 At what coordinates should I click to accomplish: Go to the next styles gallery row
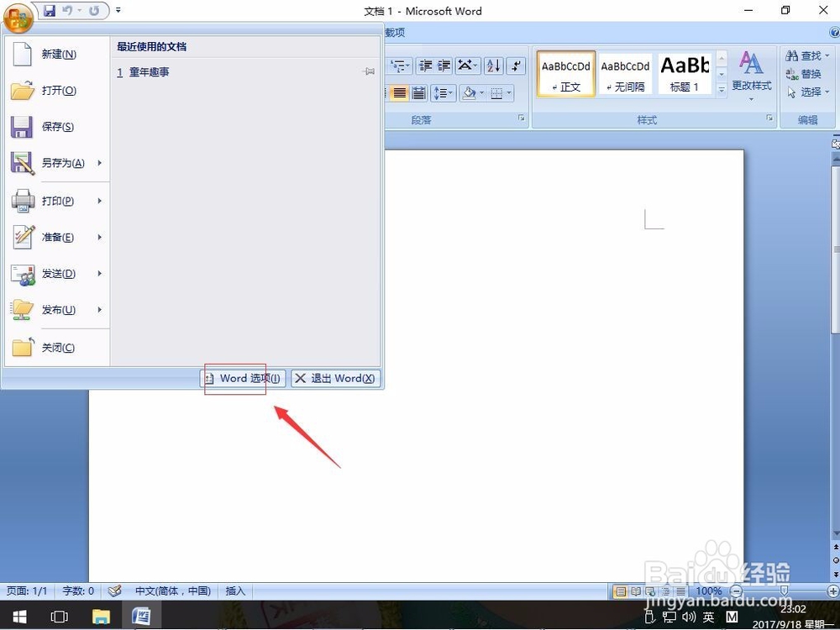pos(722,74)
